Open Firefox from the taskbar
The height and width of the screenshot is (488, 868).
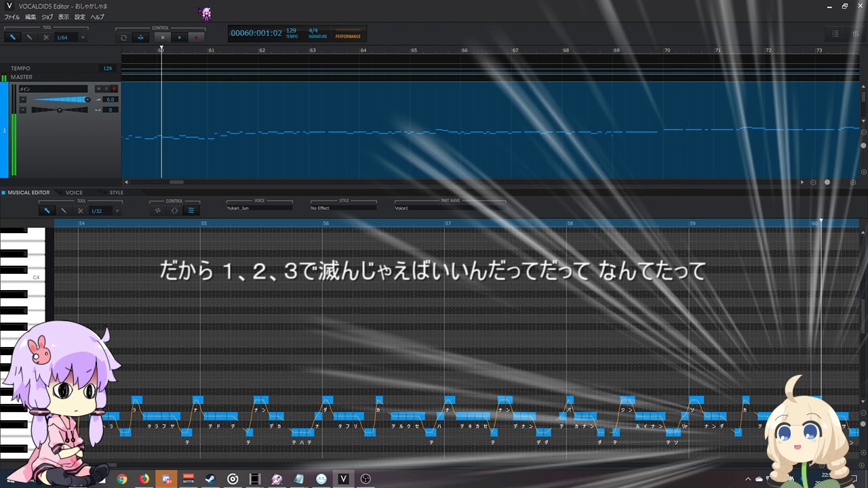(144, 479)
